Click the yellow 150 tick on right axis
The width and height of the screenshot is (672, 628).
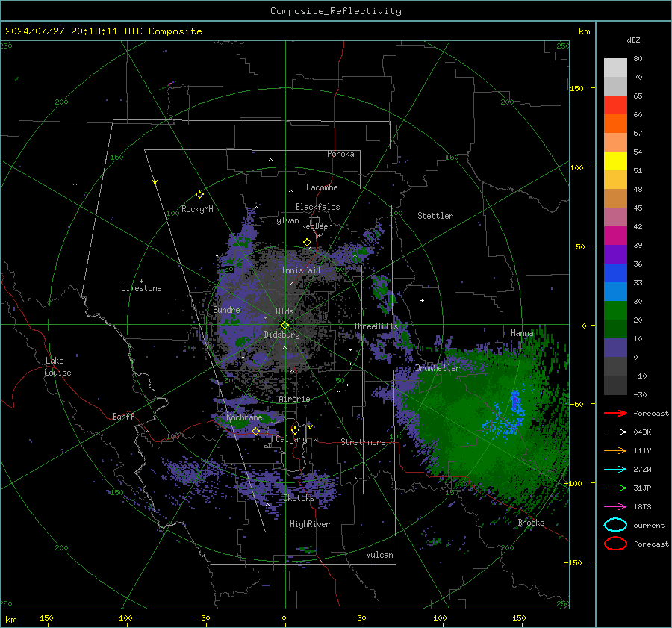coord(576,88)
